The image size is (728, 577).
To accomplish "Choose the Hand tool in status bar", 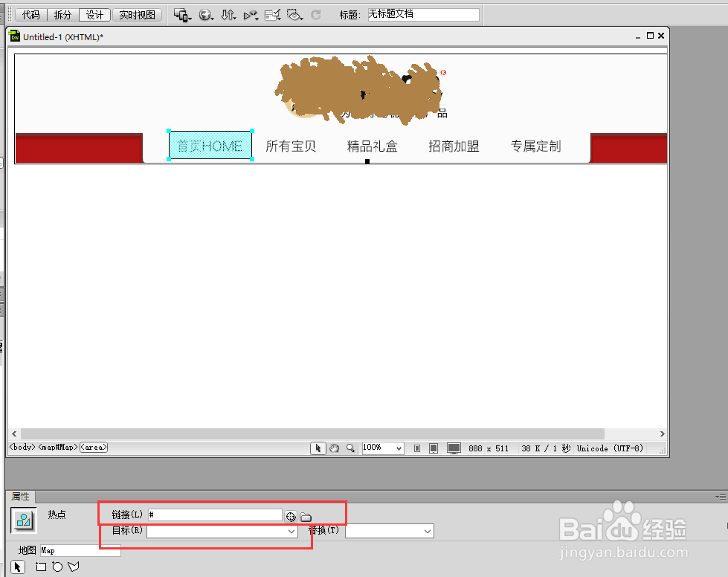I will tap(335, 448).
